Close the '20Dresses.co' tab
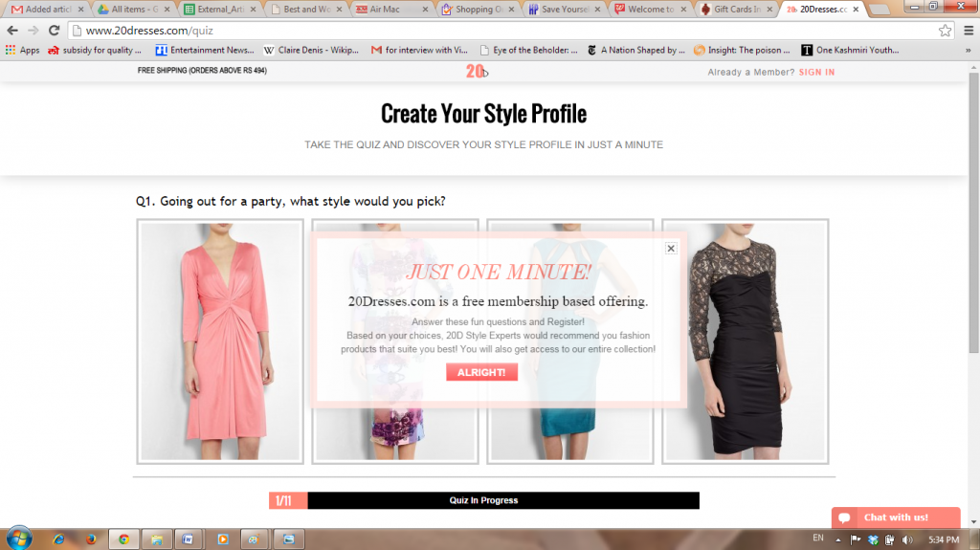This screenshot has width=980, height=550. [x=856, y=10]
